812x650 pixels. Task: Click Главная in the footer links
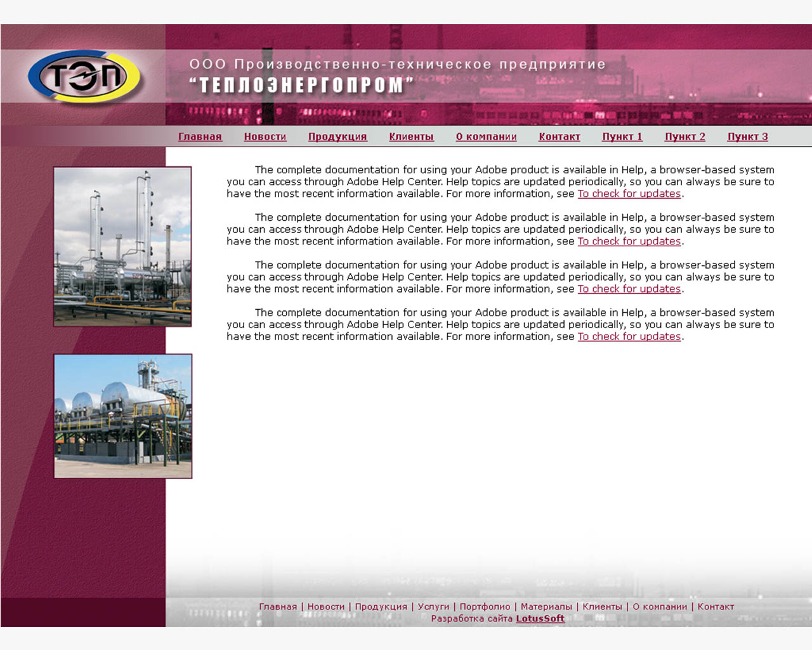click(x=278, y=606)
